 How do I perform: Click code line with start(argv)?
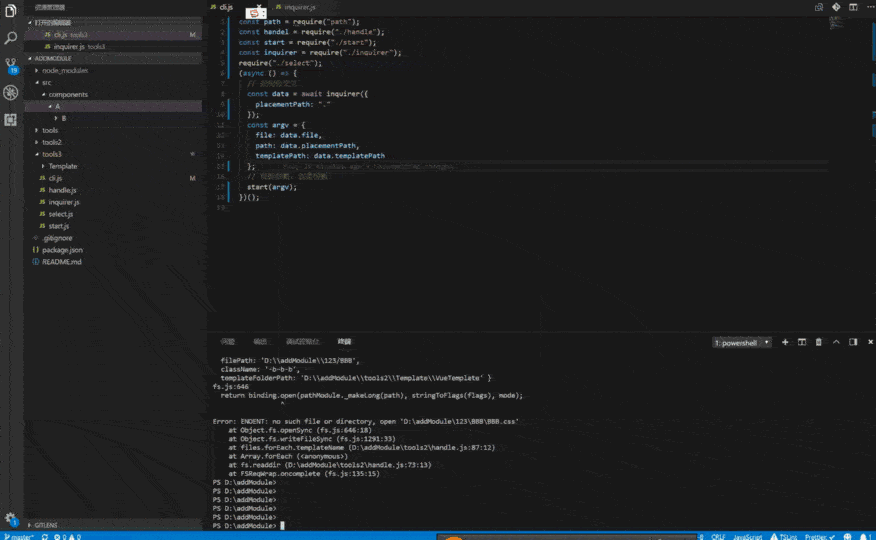click(x=272, y=187)
